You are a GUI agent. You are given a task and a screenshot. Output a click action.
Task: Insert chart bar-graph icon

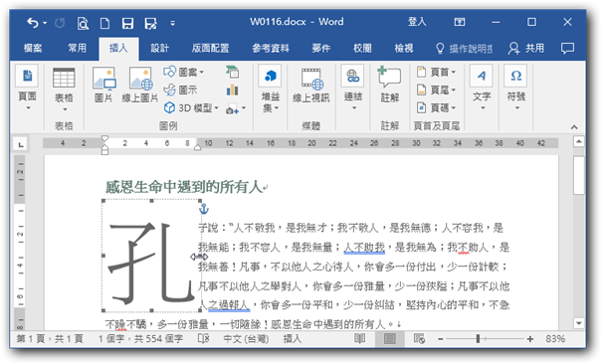pyautogui.click(x=232, y=91)
